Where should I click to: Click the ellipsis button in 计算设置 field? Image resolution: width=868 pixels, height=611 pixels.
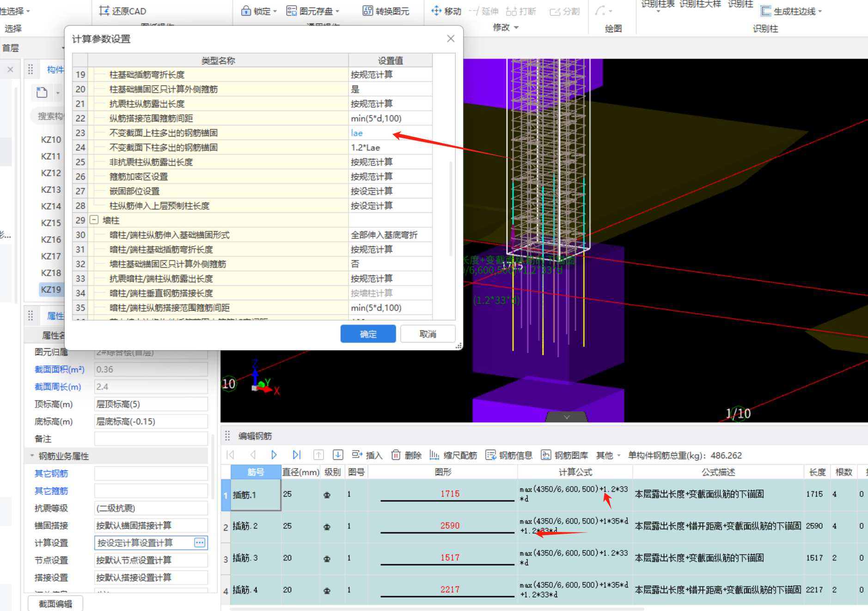(200, 543)
